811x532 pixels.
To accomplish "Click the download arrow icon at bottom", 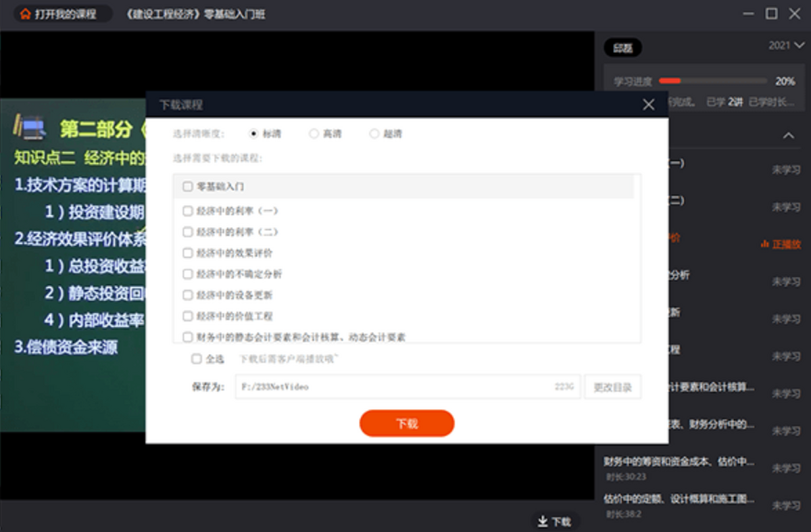I will coord(542,521).
